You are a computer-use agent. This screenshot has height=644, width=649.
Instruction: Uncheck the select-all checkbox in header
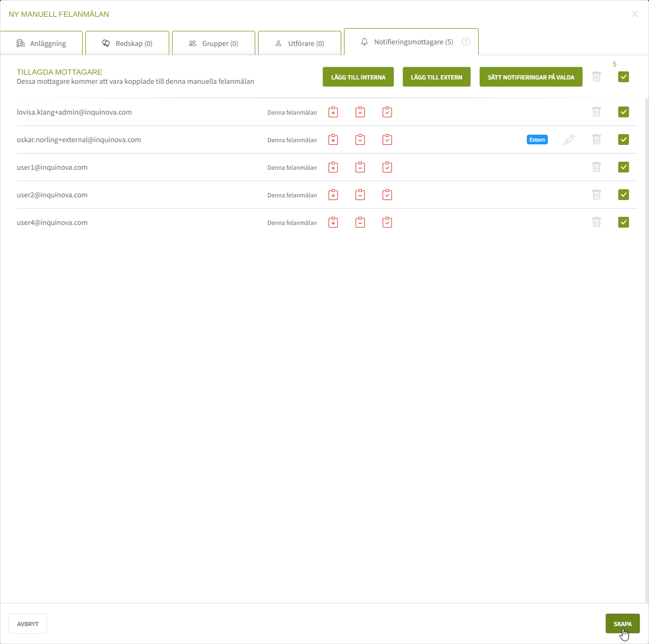[624, 77]
